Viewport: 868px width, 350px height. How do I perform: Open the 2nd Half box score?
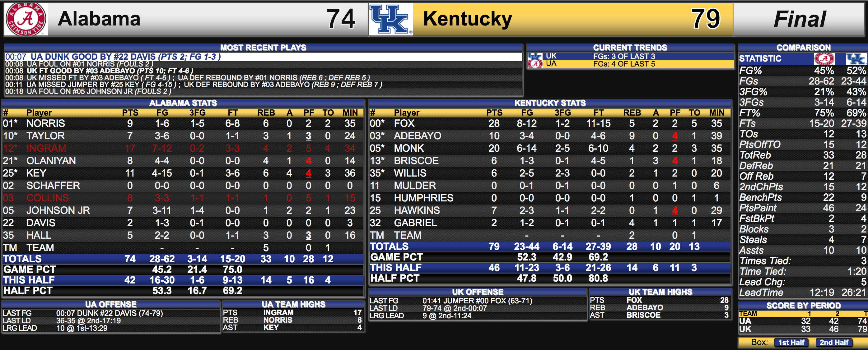click(834, 342)
